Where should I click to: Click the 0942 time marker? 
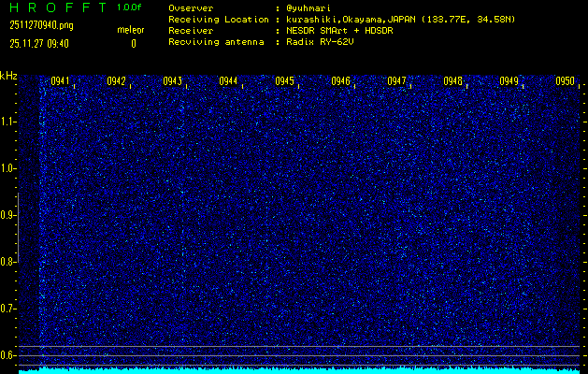click(117, 81)
